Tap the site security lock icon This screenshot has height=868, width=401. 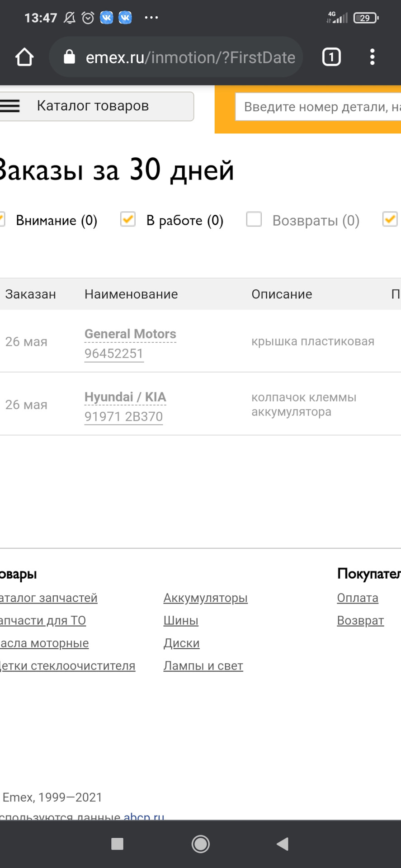click(69, 57)
